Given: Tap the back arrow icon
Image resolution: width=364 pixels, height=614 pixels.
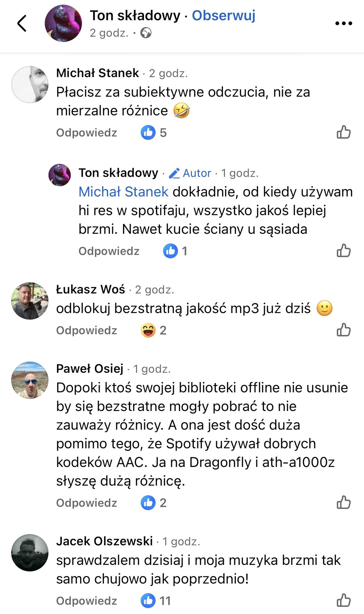Looking at the screenshot, I should click(22, 23).
